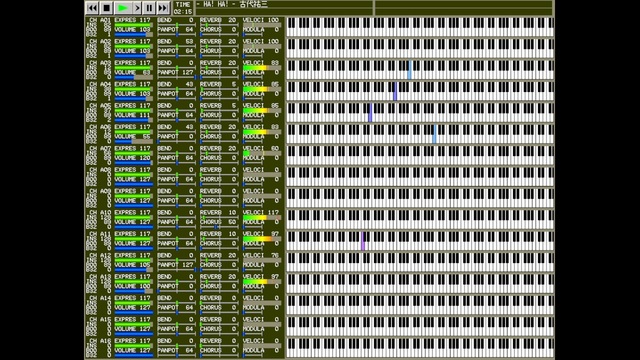Screen dimensions: 640x360
Task: Click channel A11 VELOCI meter
Action: coord(262,239)
